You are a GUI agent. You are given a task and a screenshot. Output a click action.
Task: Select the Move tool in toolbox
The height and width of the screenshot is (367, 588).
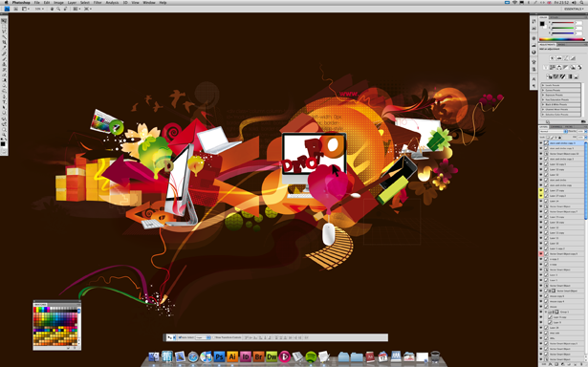(4, 21)
